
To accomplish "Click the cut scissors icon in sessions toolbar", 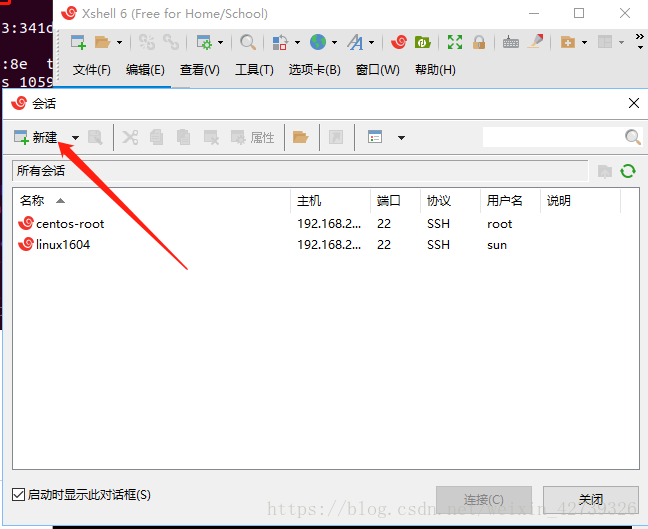I will pos(130,137).
